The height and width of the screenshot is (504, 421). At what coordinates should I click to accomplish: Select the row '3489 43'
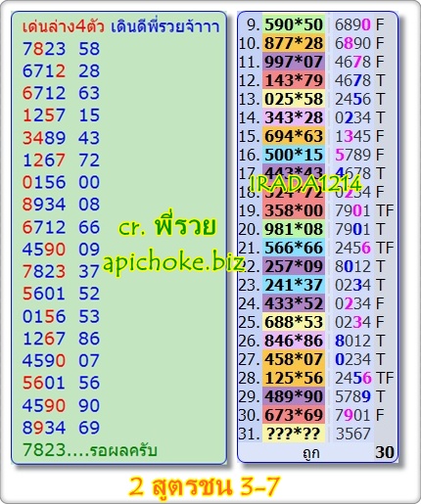[x=61, y=138]
